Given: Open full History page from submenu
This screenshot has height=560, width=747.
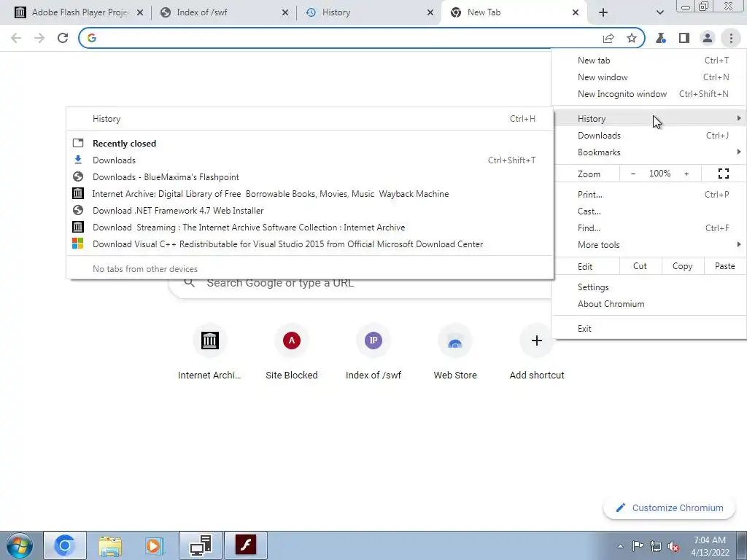Looking at the screenshot, I should 309,119.
